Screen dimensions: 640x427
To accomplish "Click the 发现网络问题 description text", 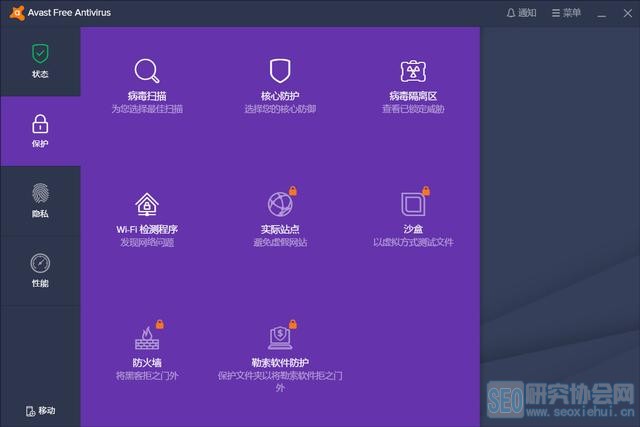I will click(x=147, y=242).
